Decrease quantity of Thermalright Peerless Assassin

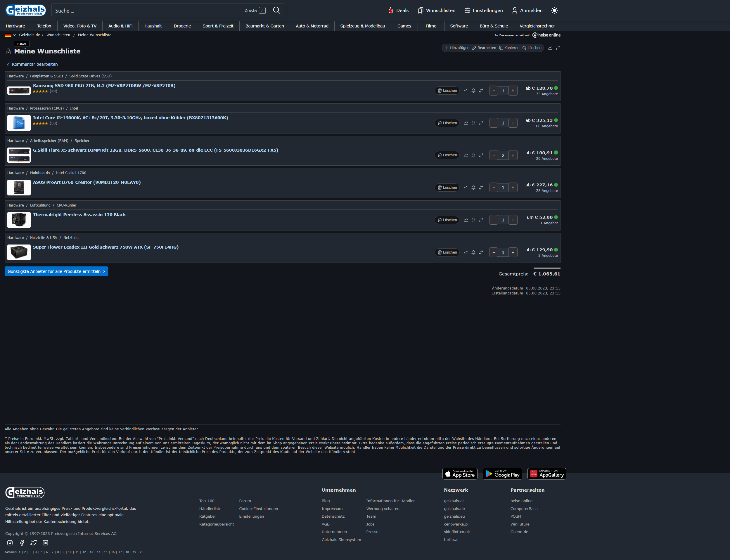pos(494,220)
